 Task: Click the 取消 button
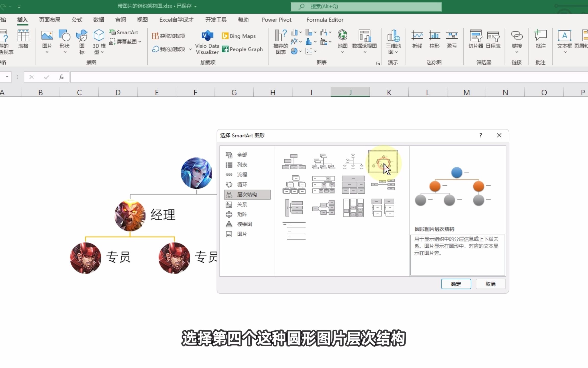click(490, 284)
